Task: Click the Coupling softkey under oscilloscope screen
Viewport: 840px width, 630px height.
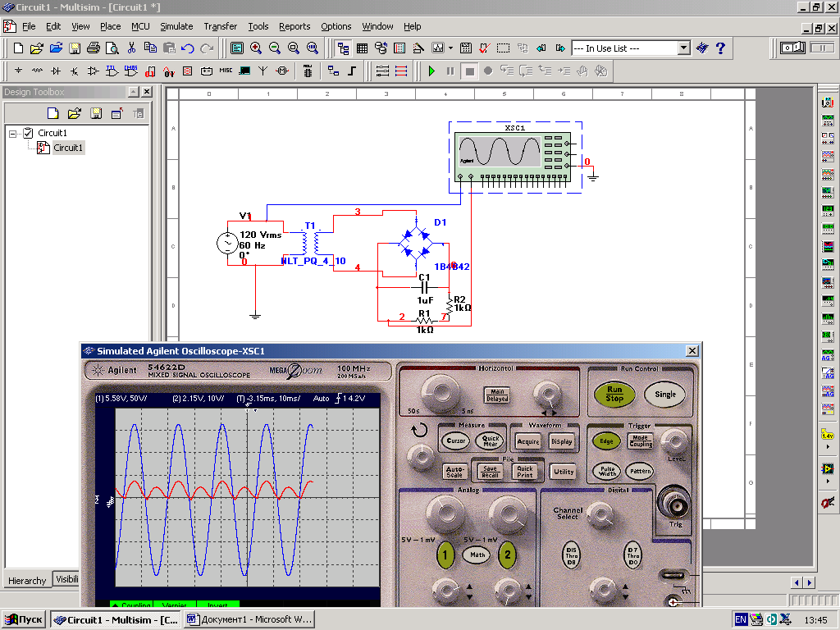Action: pyautogui.click(x=131, y=605)
